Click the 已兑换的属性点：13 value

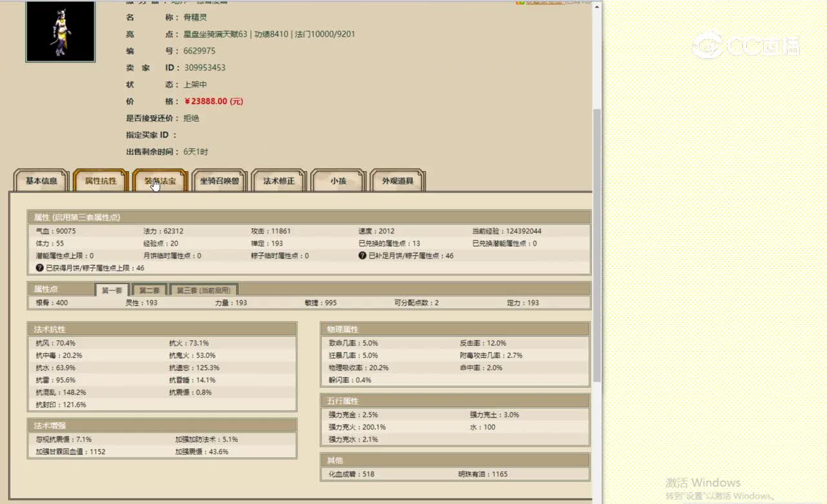click(390, 244)
